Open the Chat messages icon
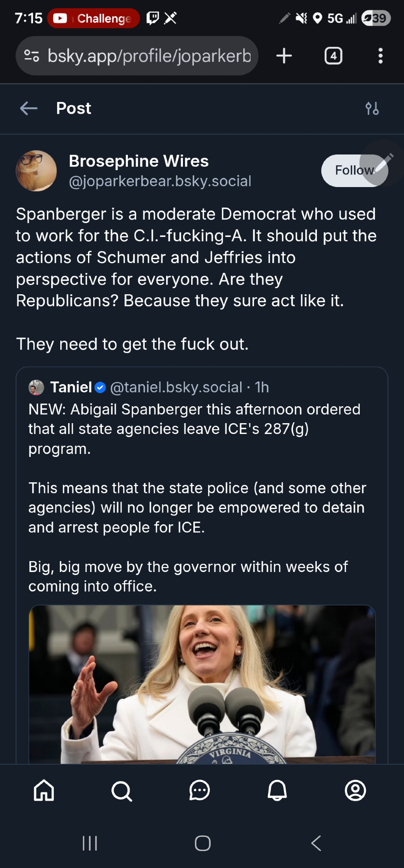404x868 pixels. tap(199, 790)
